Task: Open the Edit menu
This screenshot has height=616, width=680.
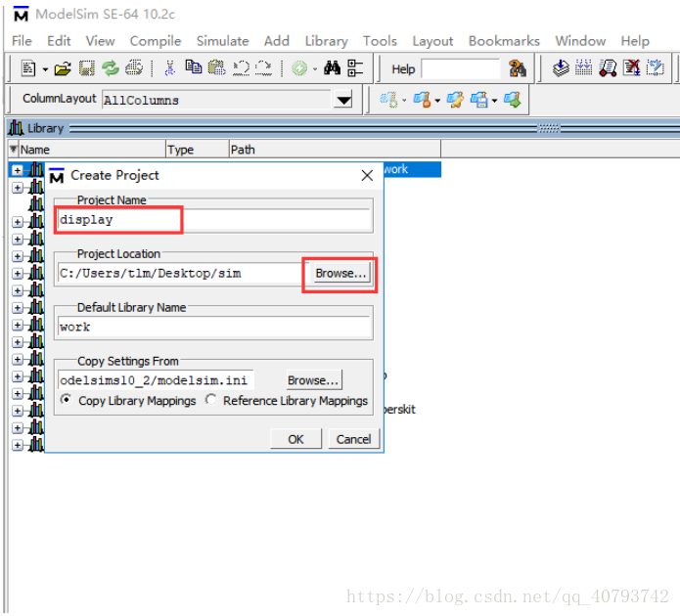Action: 59,41
